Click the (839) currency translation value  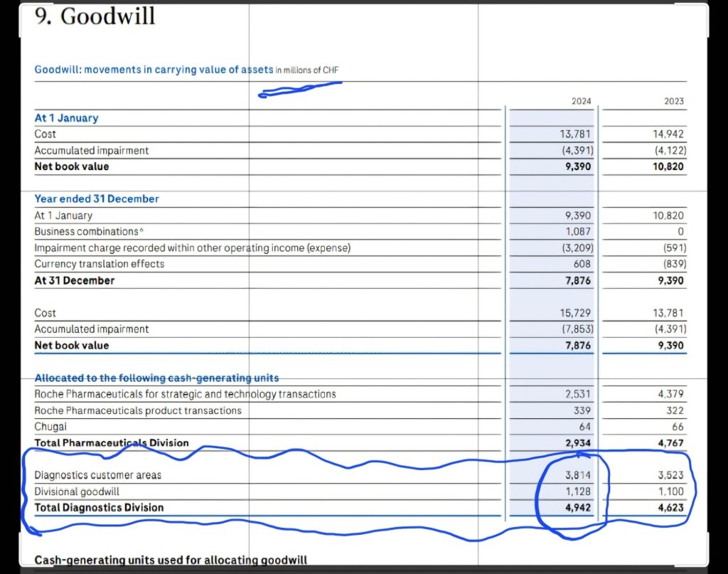675,264
